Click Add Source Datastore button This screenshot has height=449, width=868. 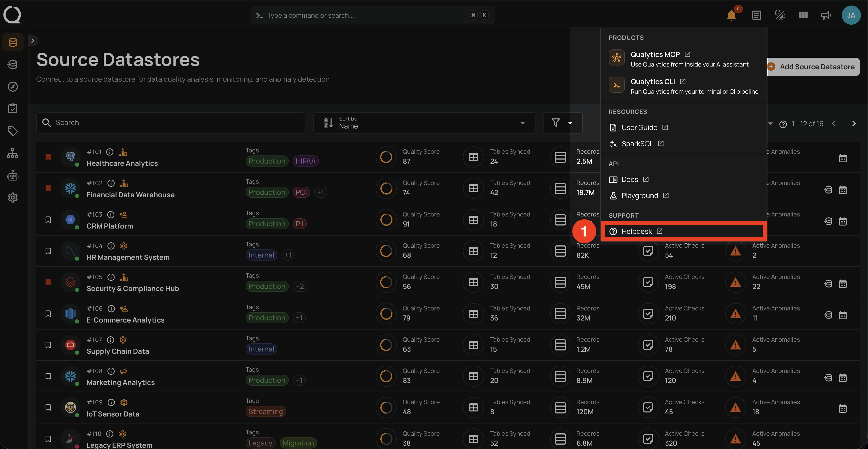coord(813,67)
